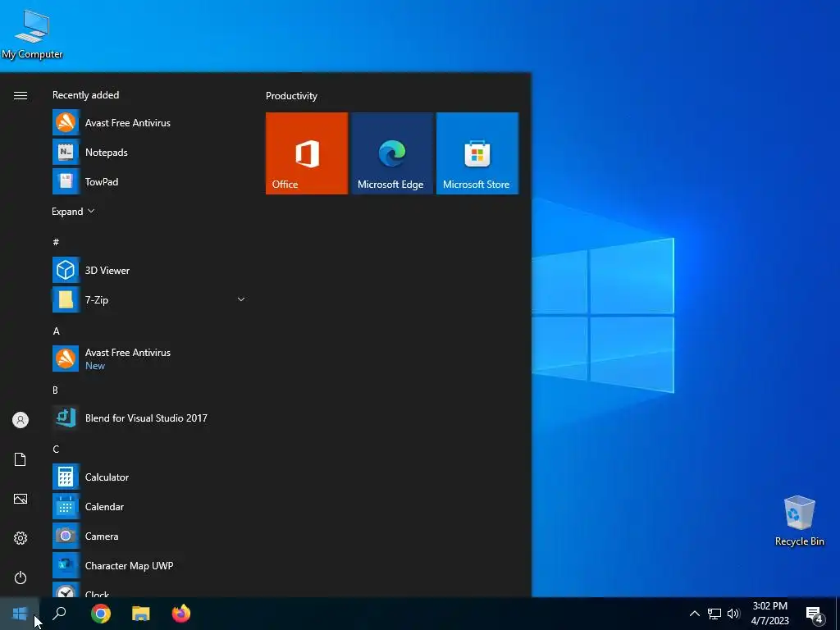Open taskbar Search magnifier
The image size is (840, 630).
pyautogui.click(x=59, y=614)
